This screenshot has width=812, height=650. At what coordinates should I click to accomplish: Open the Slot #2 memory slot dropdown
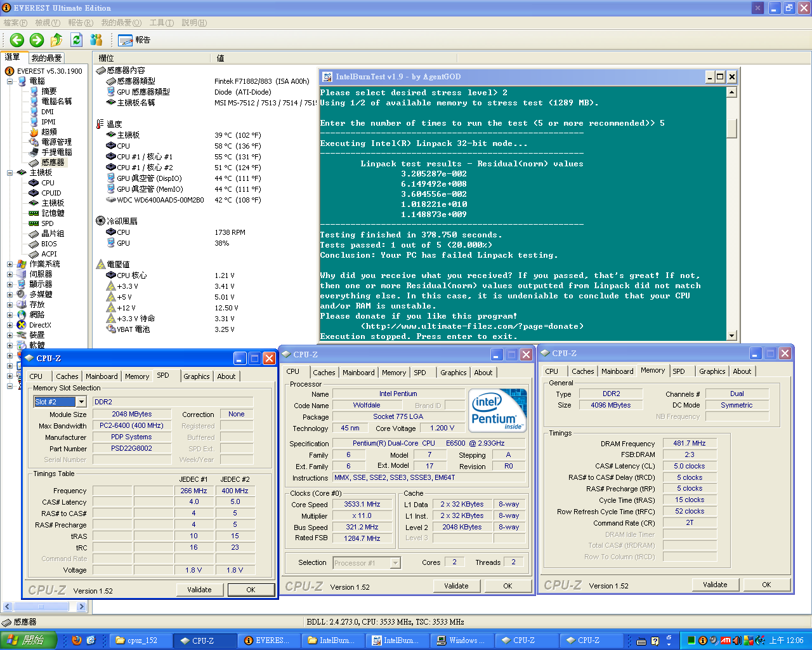[x=81, y=402]
